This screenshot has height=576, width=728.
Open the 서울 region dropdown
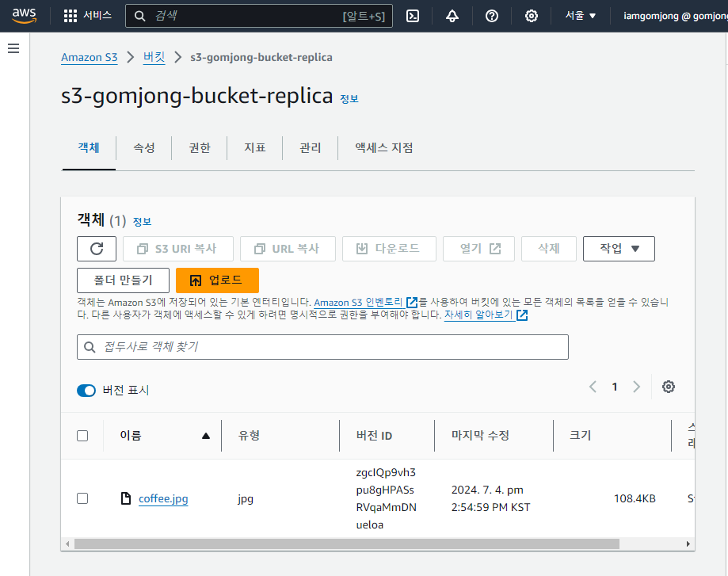tap(580, 16)
